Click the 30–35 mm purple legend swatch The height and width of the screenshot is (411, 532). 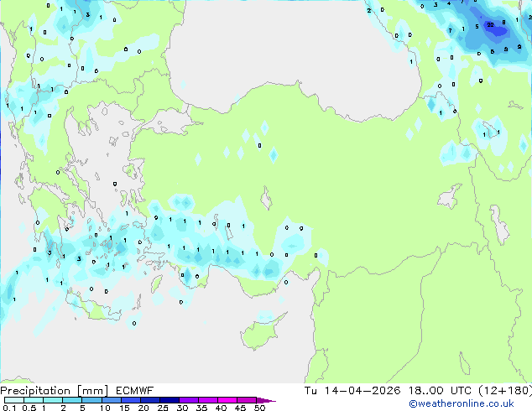[x=188, y=400]
